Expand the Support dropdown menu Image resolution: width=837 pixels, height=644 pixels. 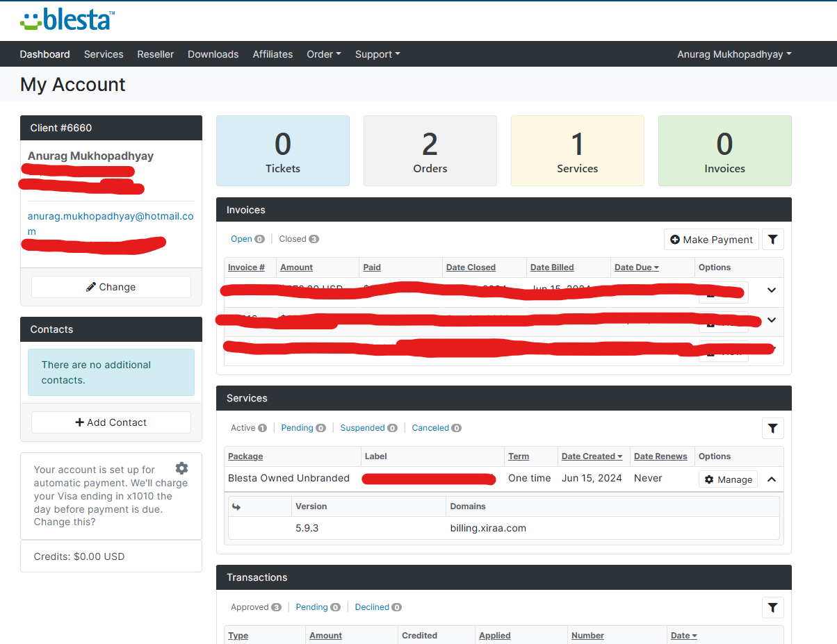pos(377,54)
